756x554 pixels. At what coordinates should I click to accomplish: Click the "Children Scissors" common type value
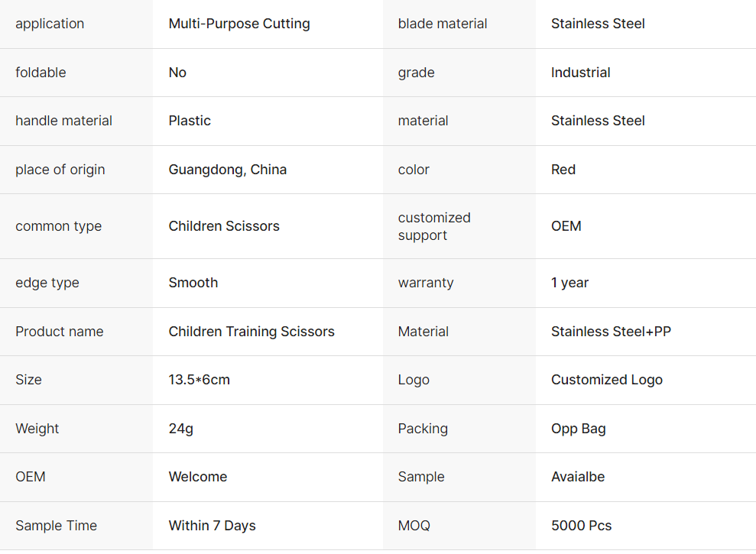pos(224,226)
